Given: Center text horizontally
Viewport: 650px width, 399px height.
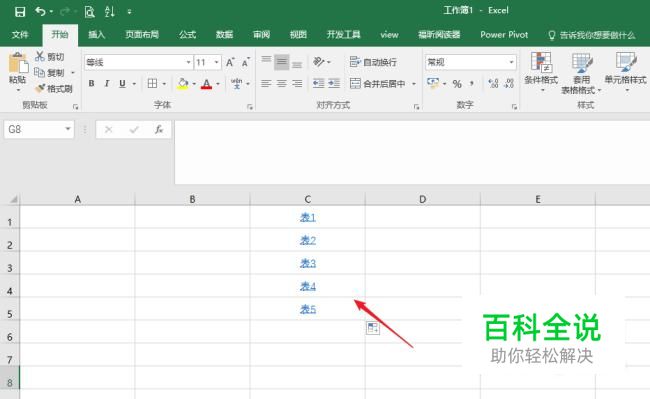Looking at the screenshot, I should (281, 84).
